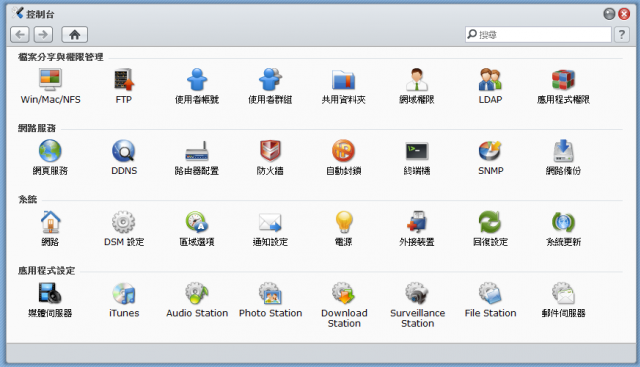
Task: Go back with the left arrow button
Action: tap(20, 35)
